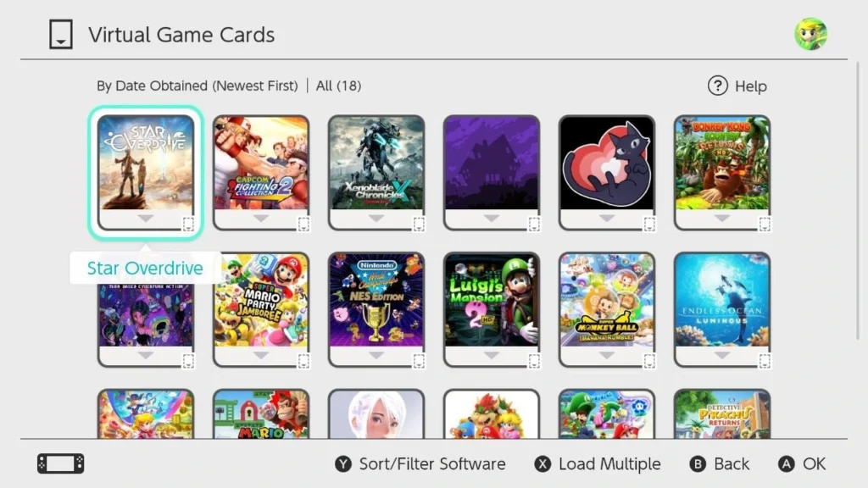Go Back using the bottom bar label
The image size is (868, 488).
732,463
